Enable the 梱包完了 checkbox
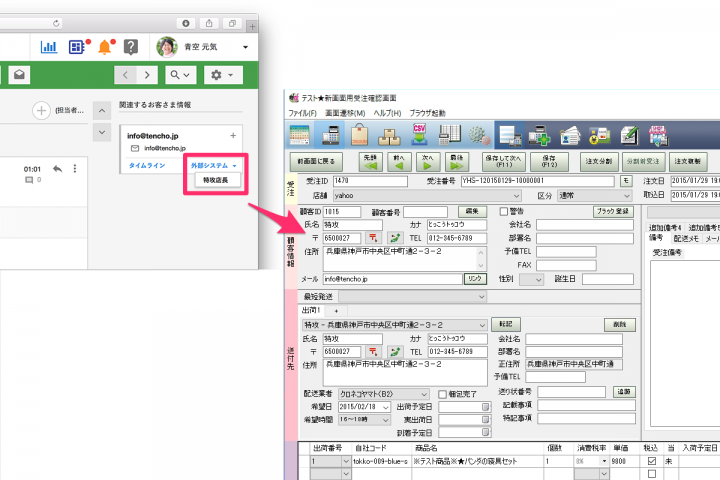Viewport: 720px width, 480px height. point(442,394)
